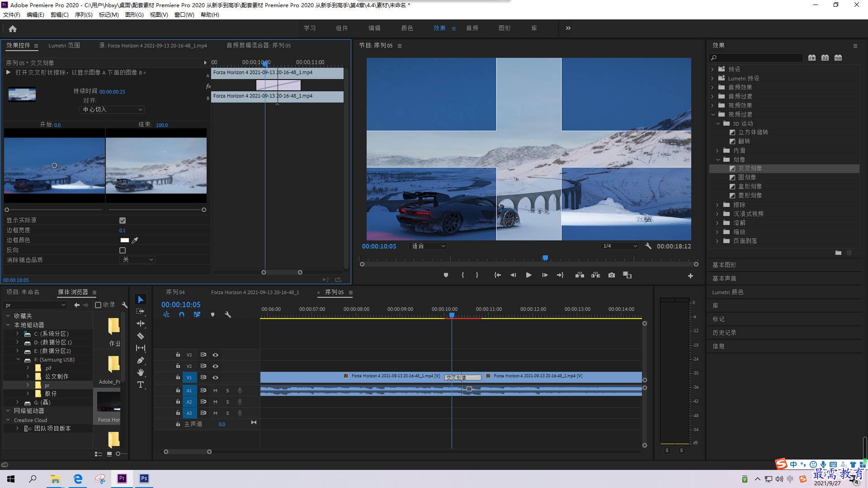Toggle Show Actual Sources checkbox

[x=122, y=221]
